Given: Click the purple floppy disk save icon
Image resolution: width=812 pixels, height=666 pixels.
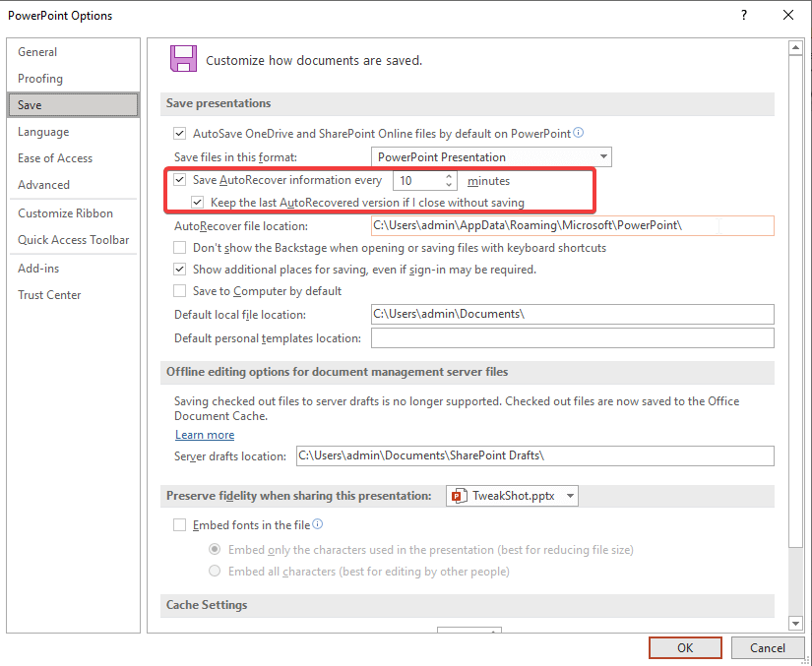Looking at the screenshot, I should point(183,58).
